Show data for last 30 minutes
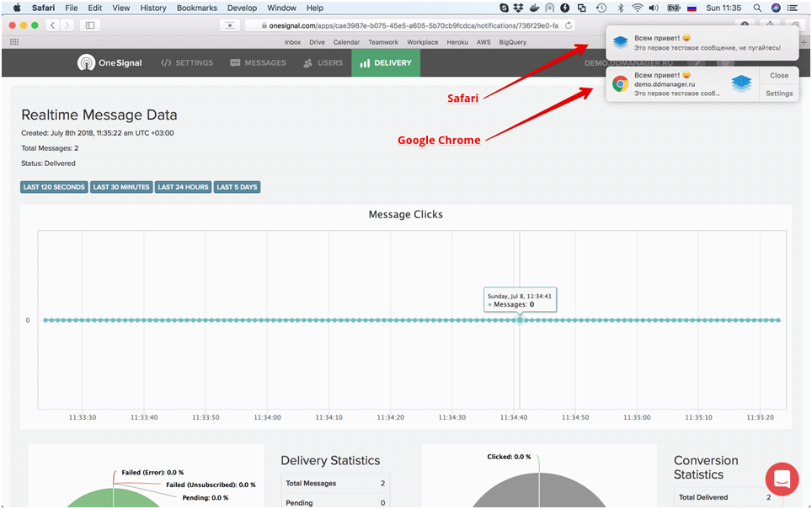The image size is (812, 509). (121, 187)
